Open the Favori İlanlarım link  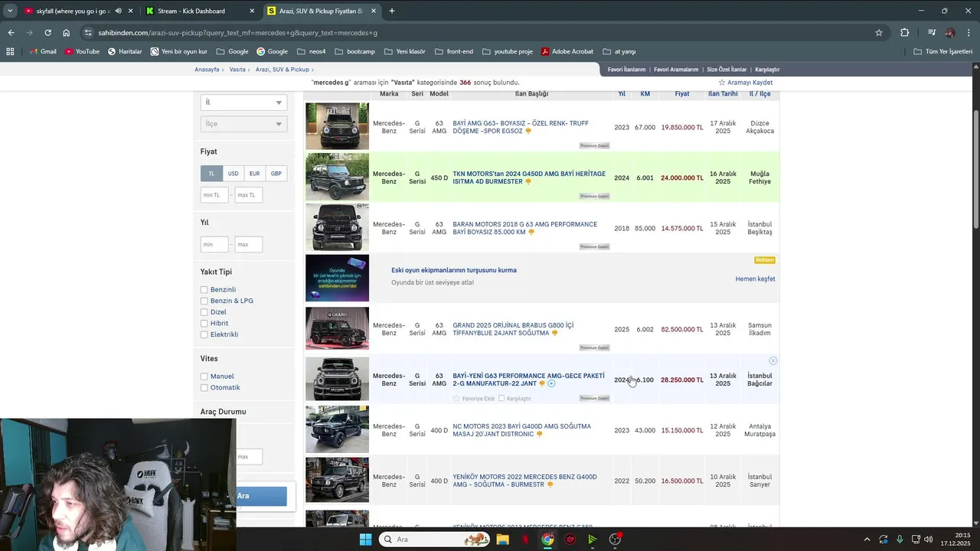click(626, 70)
